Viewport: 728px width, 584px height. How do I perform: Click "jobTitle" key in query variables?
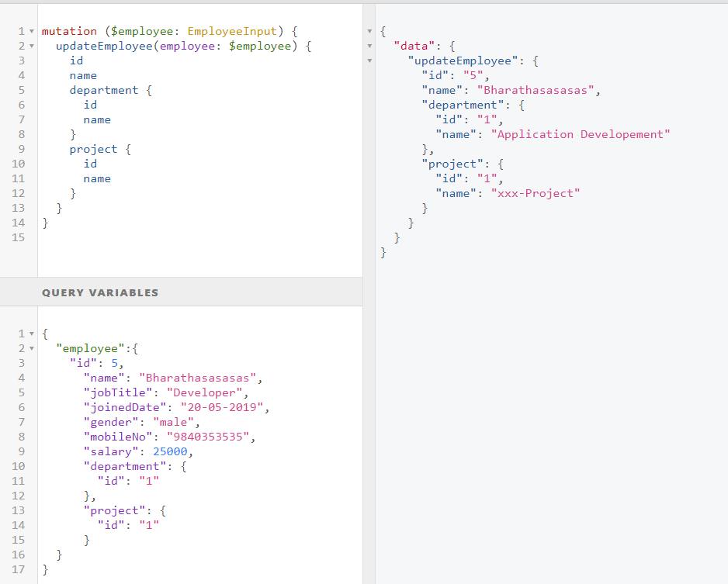tap(118, 393)
